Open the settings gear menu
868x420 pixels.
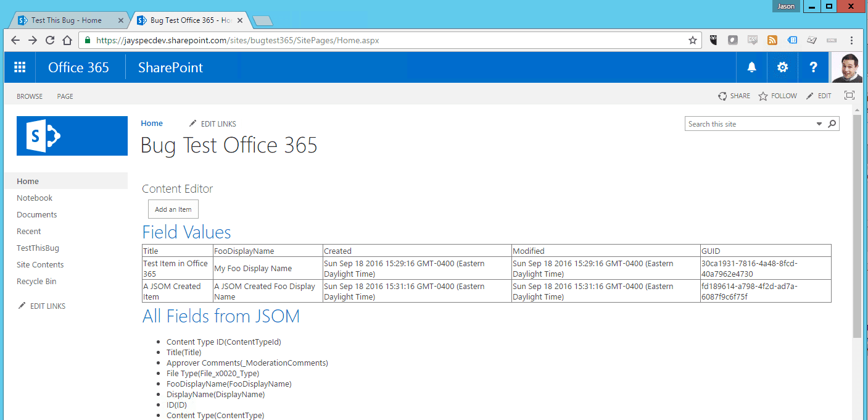pyautogui.click(x=782, y=67)
